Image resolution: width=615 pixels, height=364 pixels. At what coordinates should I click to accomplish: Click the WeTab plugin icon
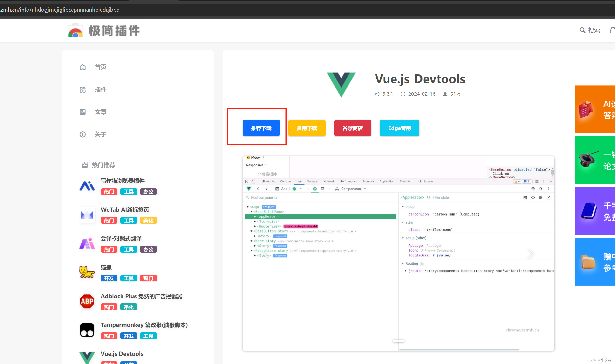click(87, 215)
